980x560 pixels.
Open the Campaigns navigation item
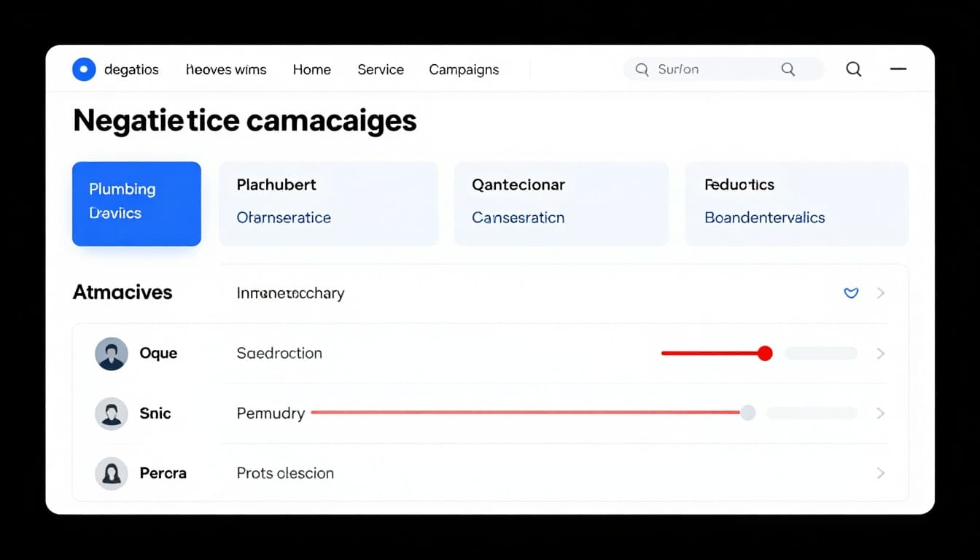point(464,69)
